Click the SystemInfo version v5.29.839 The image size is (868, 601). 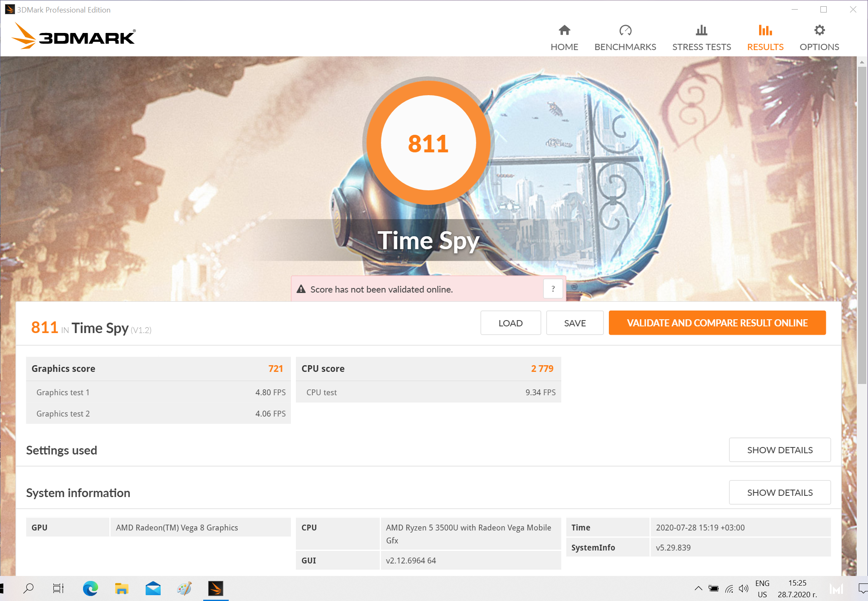pos(673,548)
